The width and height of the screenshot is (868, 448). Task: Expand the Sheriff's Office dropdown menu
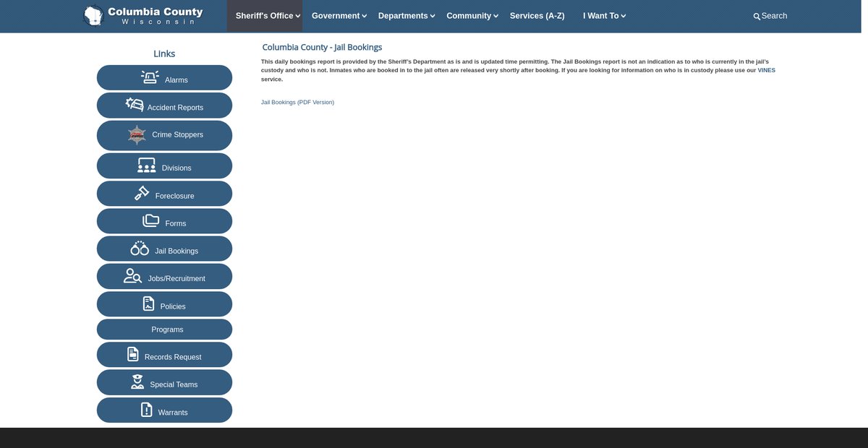[x=268, y=16]
